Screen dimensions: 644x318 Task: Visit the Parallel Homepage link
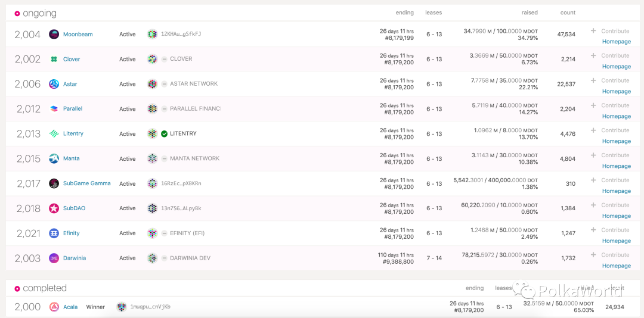617,116
